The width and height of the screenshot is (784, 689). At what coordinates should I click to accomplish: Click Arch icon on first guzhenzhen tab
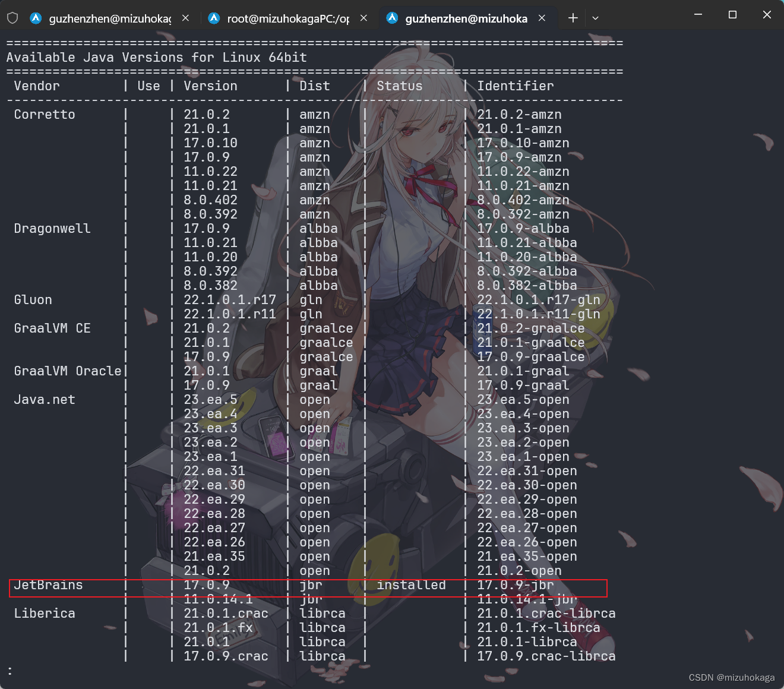[36, 18]
